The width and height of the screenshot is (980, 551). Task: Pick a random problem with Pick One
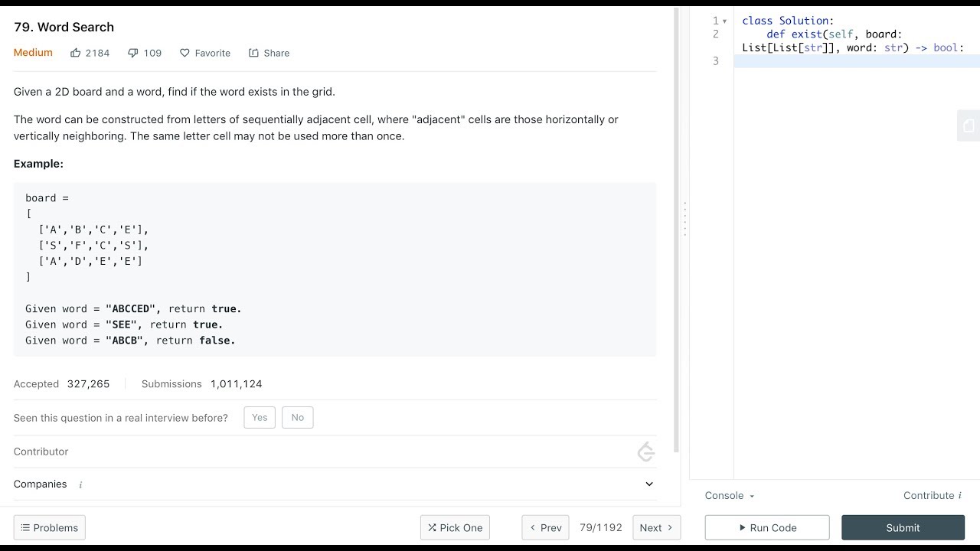tap(455, 527)
